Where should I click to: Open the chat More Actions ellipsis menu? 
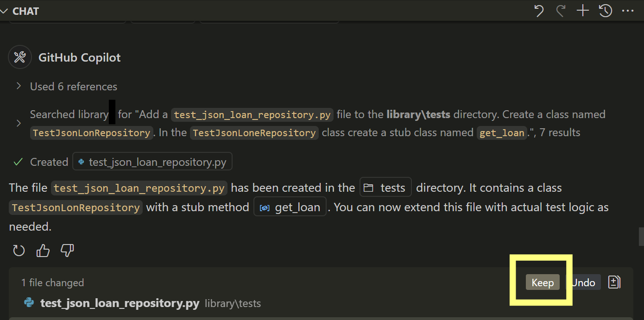click(x=627, y=11)
